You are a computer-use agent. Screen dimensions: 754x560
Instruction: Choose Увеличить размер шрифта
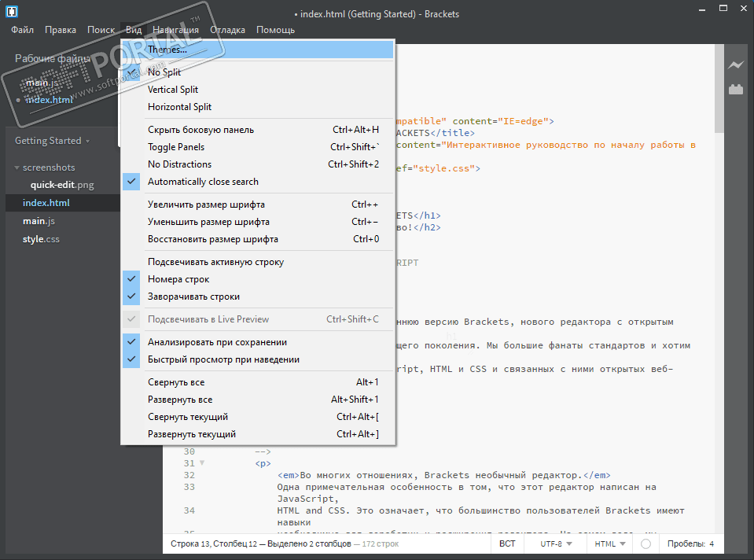click(258, 204)
